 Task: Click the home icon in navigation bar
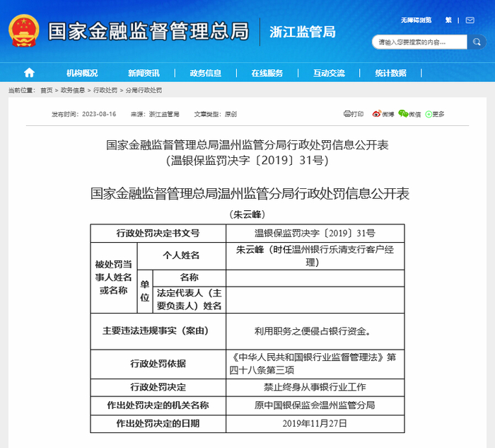point(29,73)
